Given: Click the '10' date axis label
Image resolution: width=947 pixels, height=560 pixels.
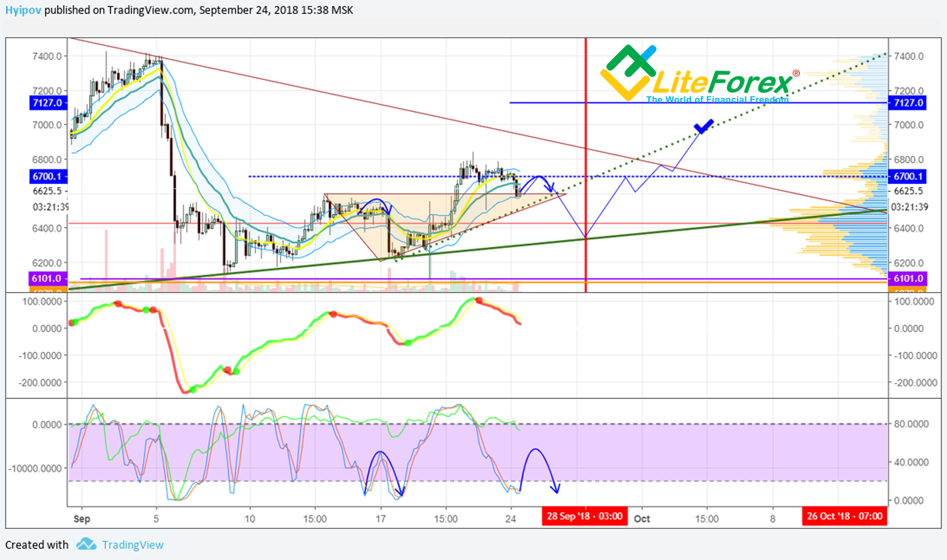Looking at the screenshot, I should click(250, 519).
